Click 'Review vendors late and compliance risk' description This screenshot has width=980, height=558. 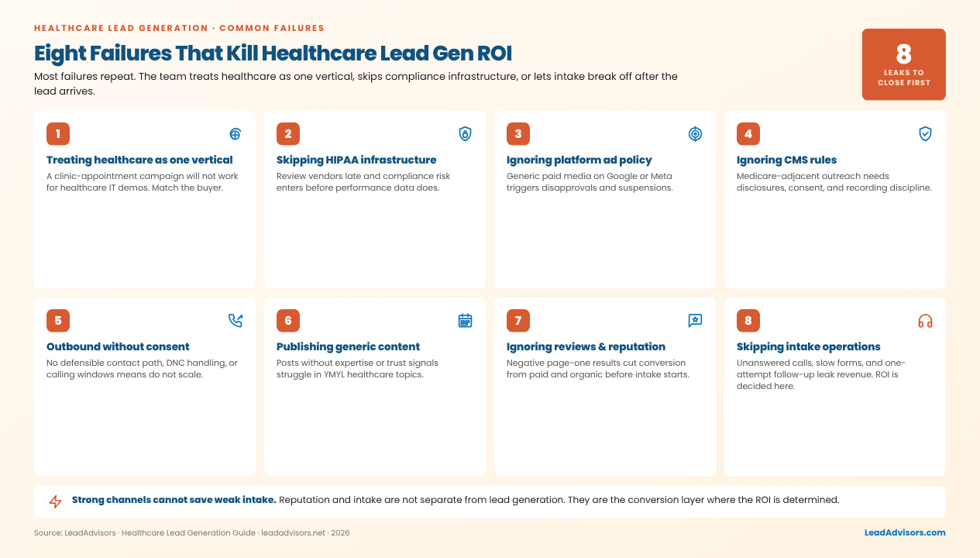click(363, 182)
